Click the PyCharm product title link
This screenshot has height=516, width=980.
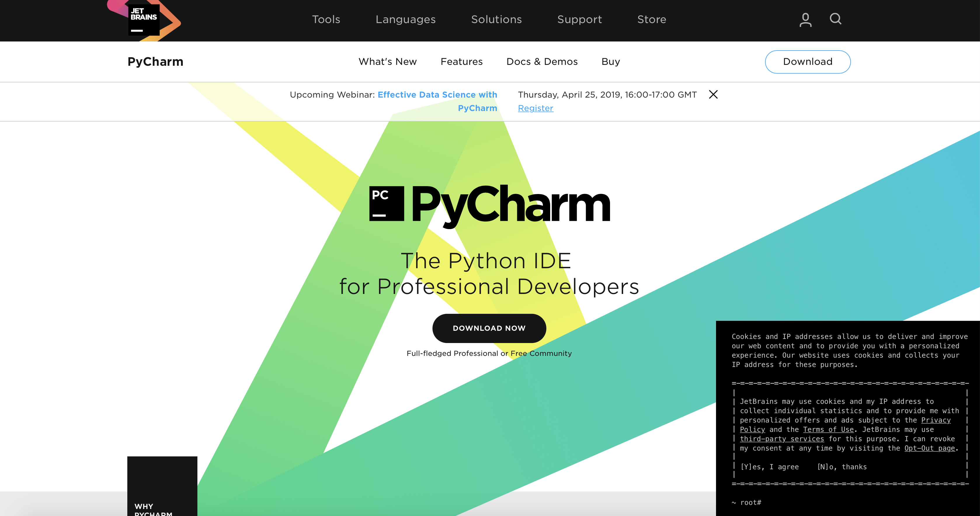coord(155,62)
